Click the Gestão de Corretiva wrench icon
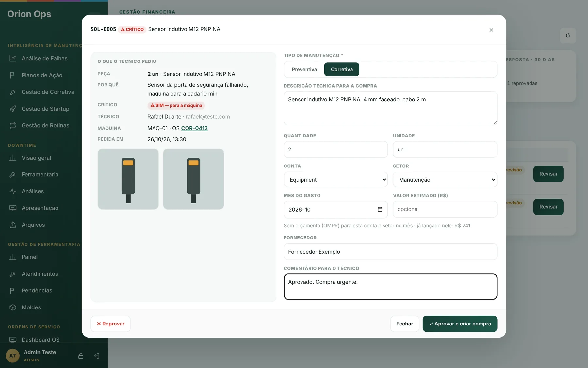588x368 pixels. 13,92
